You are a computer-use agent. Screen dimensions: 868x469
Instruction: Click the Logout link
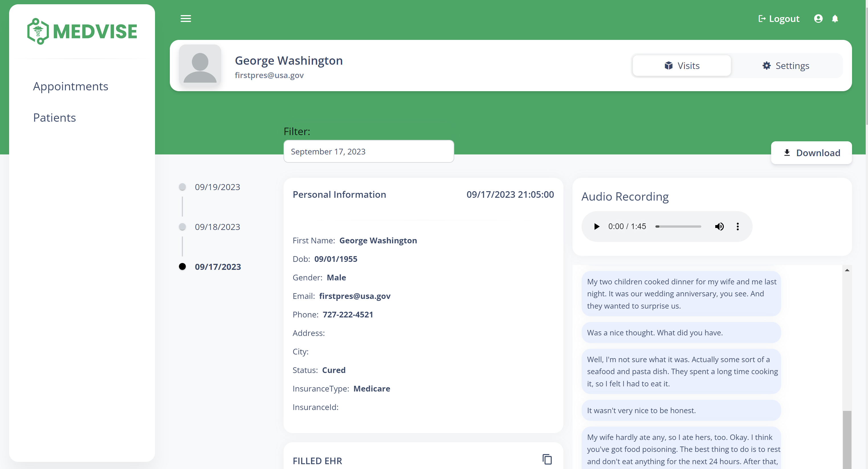779,19
